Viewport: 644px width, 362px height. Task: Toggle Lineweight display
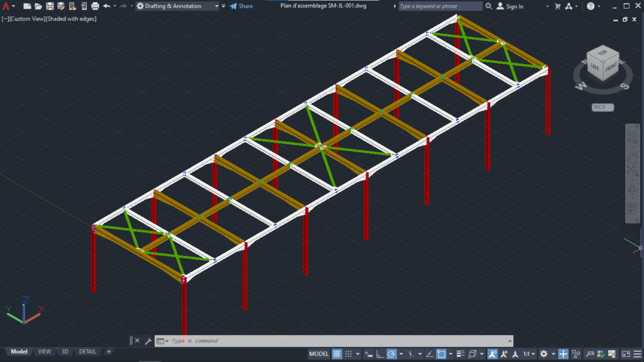(x=460, y=354)
